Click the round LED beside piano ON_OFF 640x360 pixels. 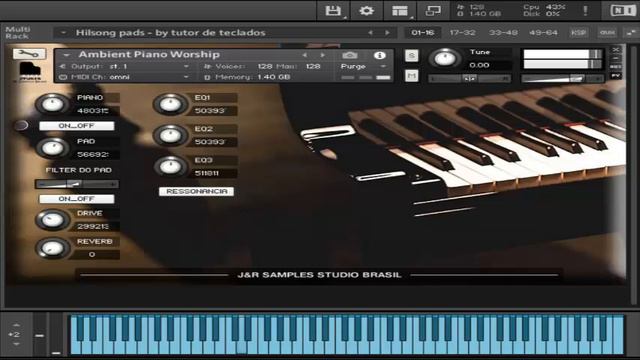(21, 125)
